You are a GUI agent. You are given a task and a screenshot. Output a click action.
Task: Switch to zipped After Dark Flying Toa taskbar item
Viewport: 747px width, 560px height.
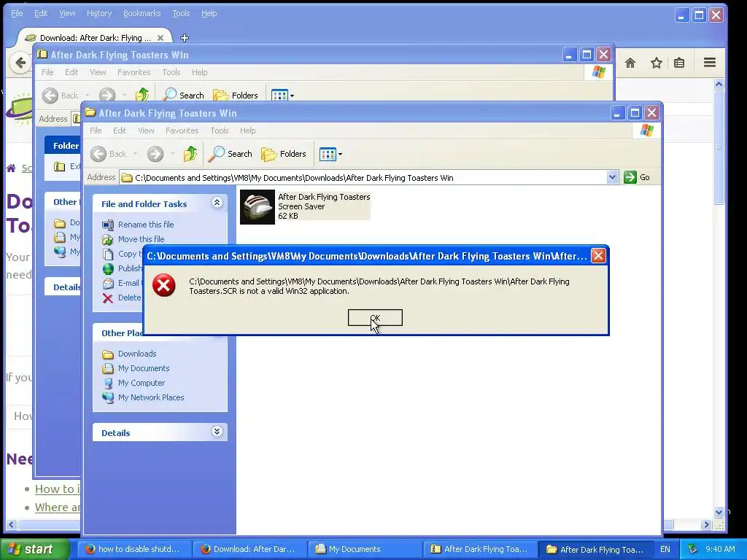point(481,549)
